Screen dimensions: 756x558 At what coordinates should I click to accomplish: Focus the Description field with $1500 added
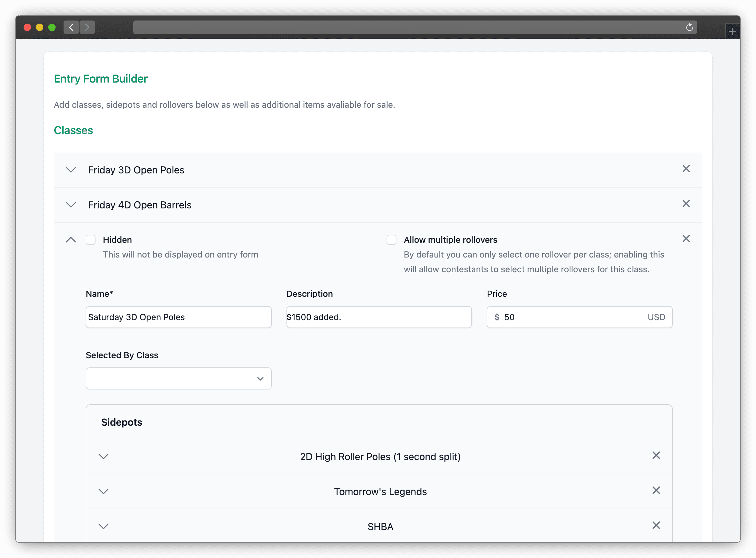coord(379,317)
